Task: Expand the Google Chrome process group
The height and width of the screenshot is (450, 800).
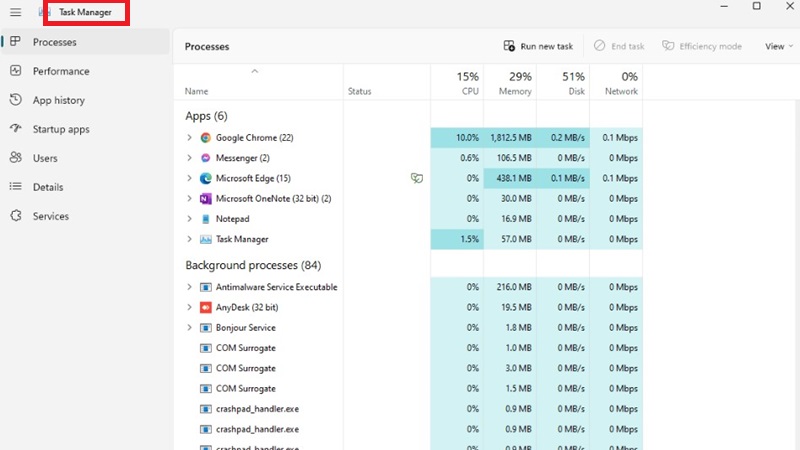Action: pos(189,138)
